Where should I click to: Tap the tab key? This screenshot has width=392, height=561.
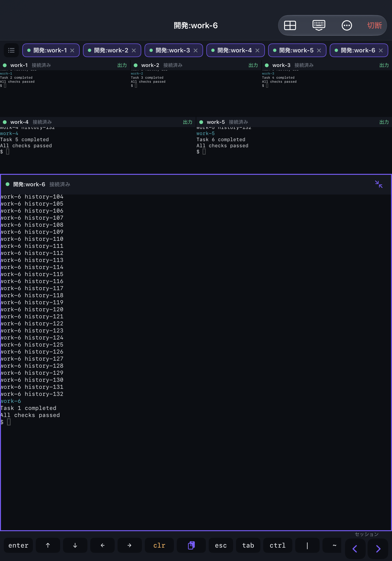pyautogui.click(x=248, y=545)
